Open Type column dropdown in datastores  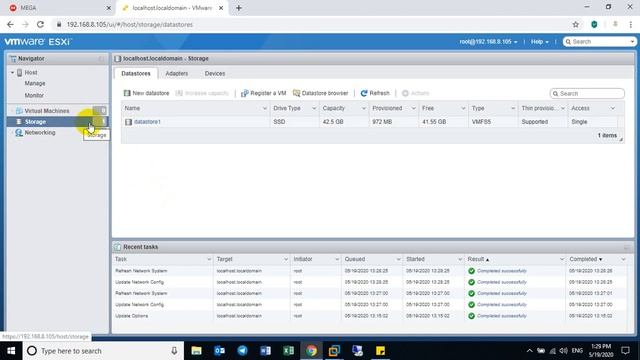(513, 108)
